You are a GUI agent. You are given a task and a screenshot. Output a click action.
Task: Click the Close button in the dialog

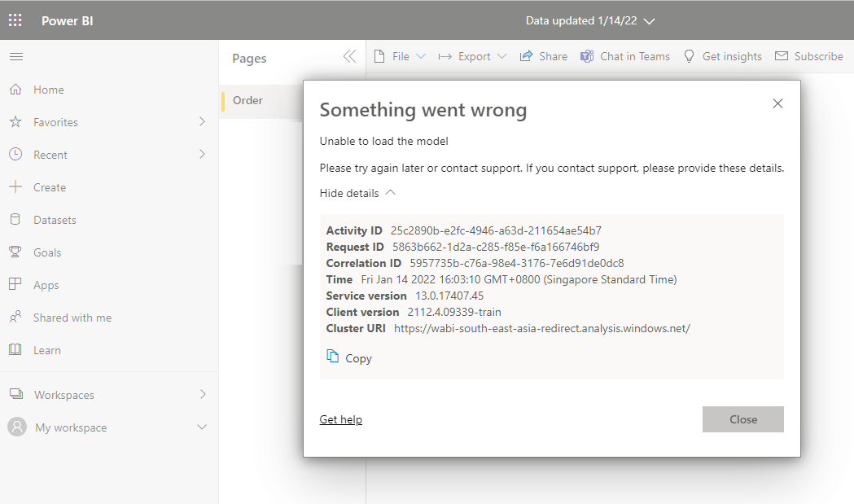743,419
